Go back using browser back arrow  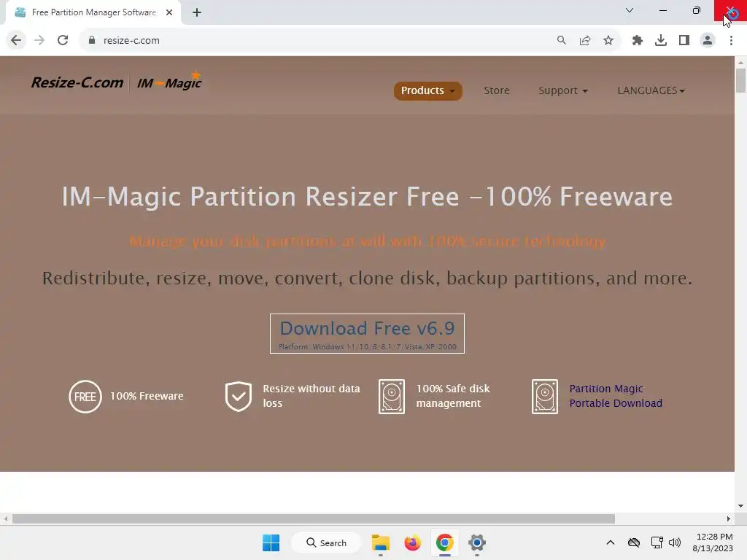pos(16,41)
